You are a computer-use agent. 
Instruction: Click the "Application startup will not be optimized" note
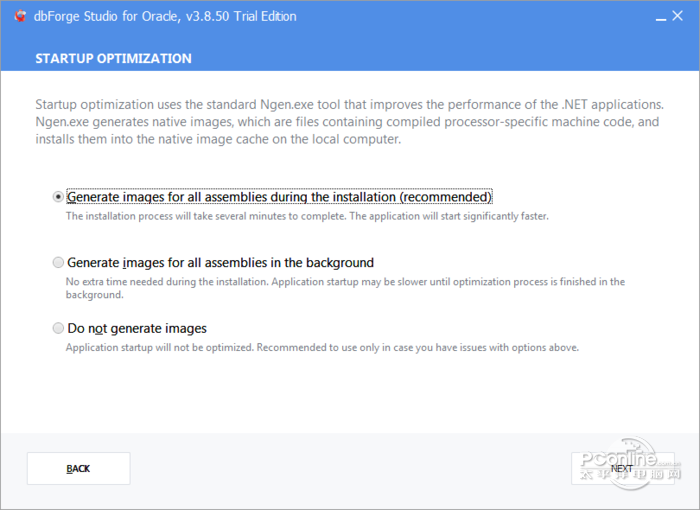coord(322,347)
